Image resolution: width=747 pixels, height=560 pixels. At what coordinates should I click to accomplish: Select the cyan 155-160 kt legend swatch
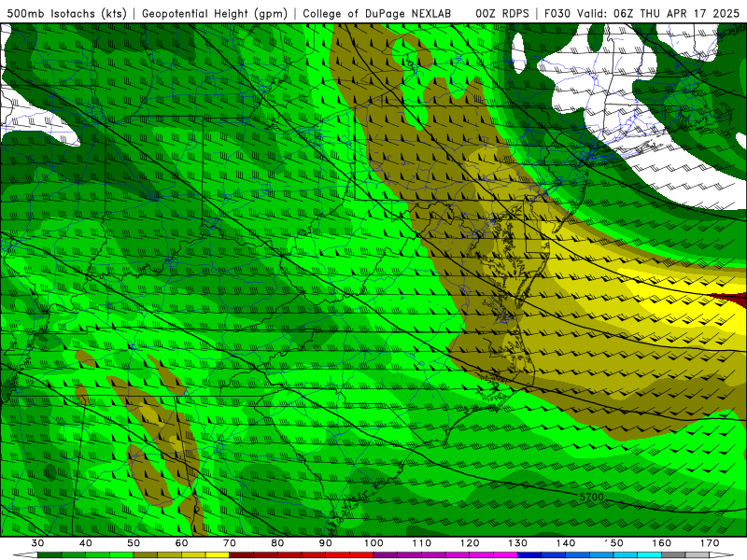tap(649, 555)
